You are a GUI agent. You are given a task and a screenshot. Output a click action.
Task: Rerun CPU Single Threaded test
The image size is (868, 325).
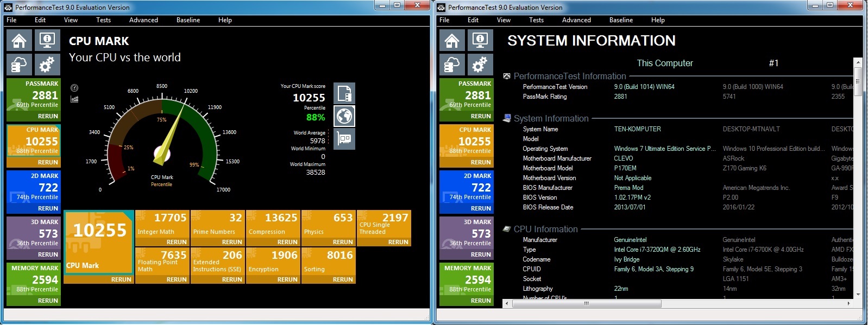pos(398,242)
